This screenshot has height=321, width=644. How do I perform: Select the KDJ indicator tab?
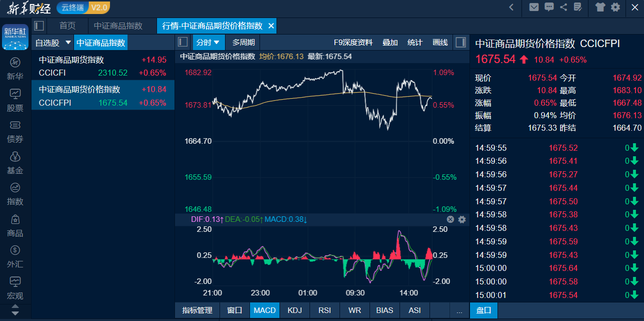pyautogui.click(x=294, y=310)
